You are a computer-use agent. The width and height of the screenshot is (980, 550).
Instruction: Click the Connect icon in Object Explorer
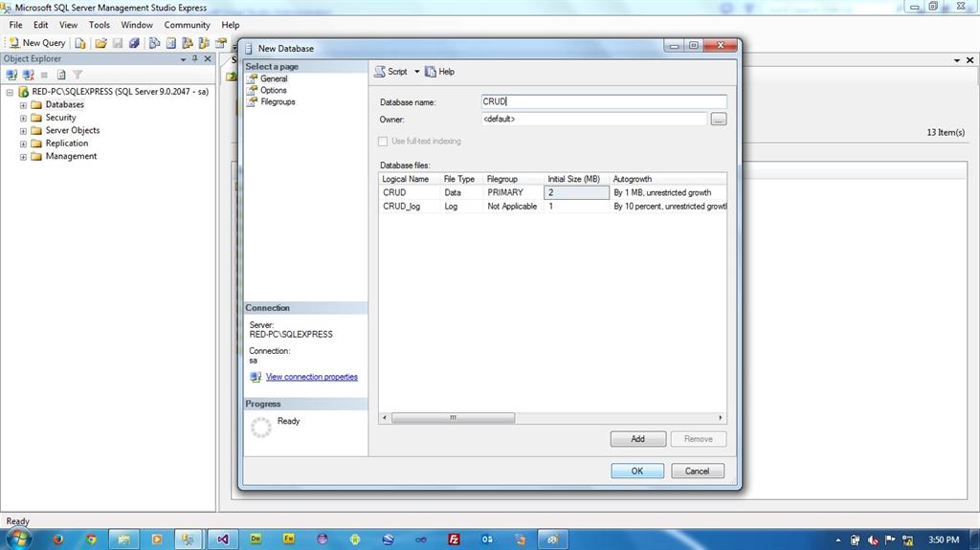(11, 75)
